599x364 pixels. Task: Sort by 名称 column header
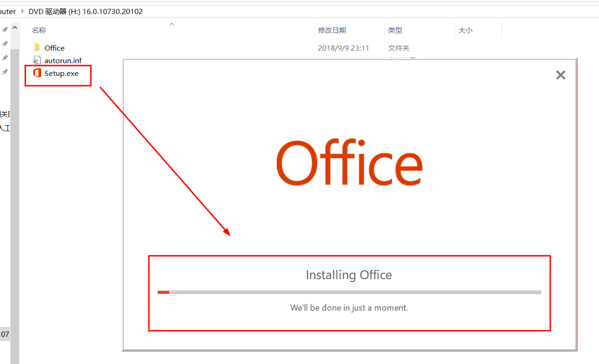coord(39,30)
